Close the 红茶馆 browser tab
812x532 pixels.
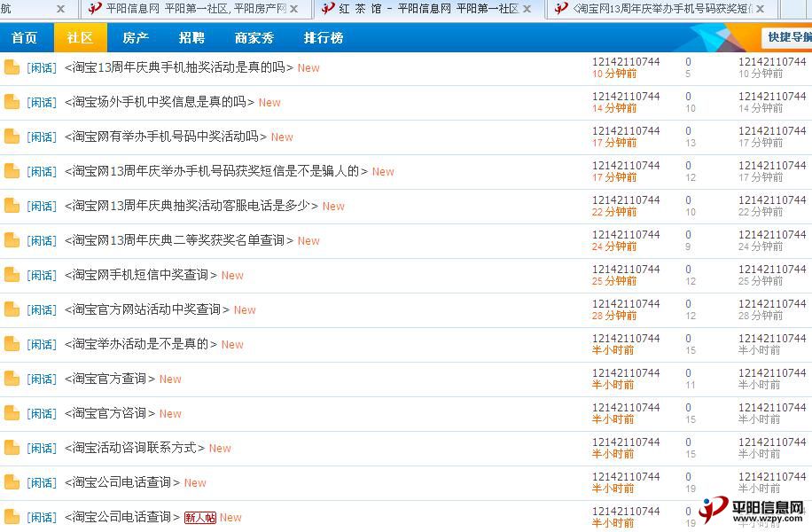[x=527, y=9]
